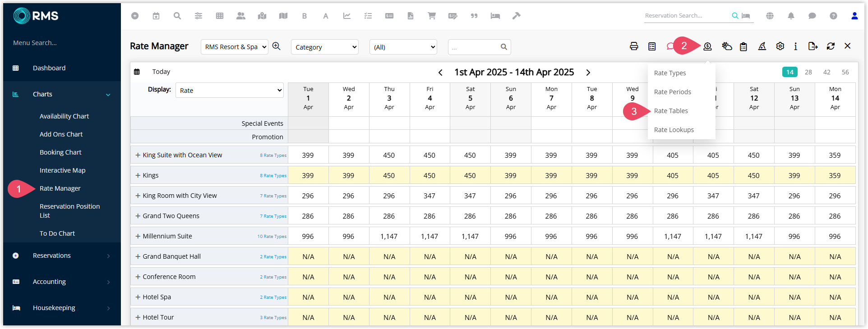The image size is (868, 329).
Task: Open notifications bell icon
Action: coord(791,16)
